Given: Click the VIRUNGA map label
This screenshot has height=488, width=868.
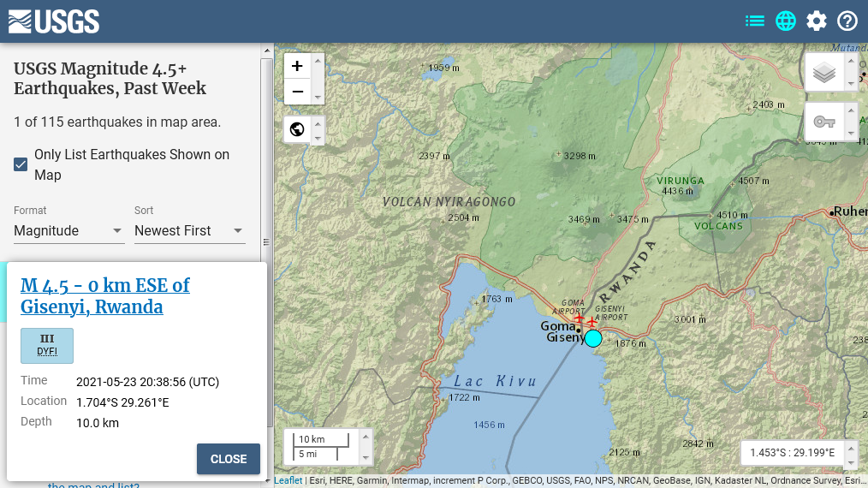Looking at the screenshot, I should 681,181.
